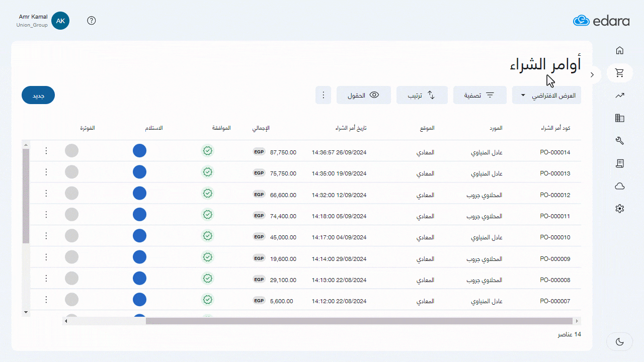Click the edara logo
The height and width of the screenshot is (362, 644).
[601, 21]
